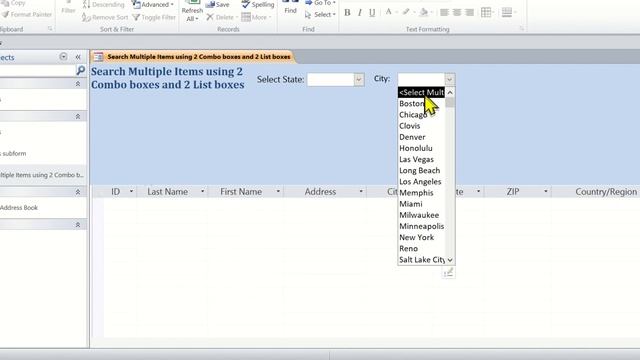Select Milwaukee from the City list
Screen dimensions: 640x360
(421, 215)
